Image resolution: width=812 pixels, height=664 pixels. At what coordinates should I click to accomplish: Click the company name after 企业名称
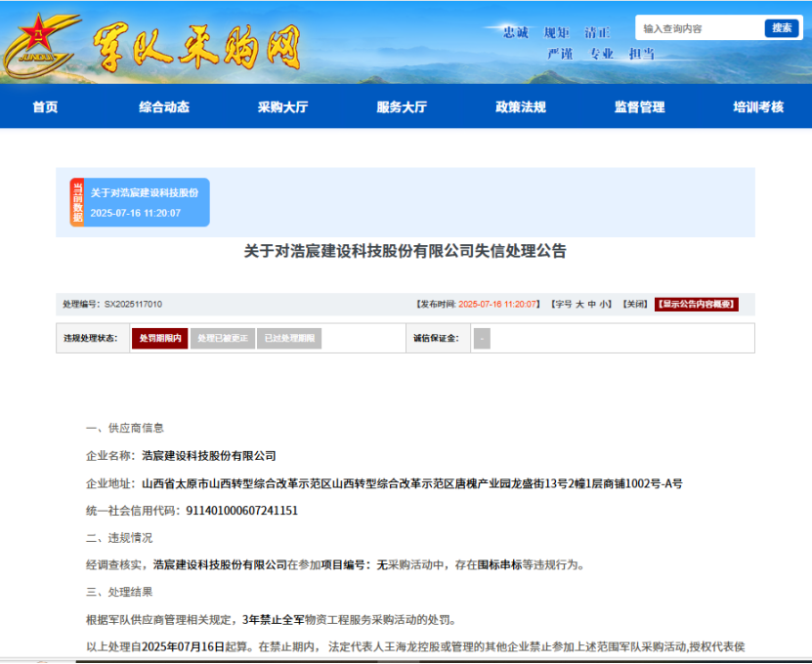209,456
